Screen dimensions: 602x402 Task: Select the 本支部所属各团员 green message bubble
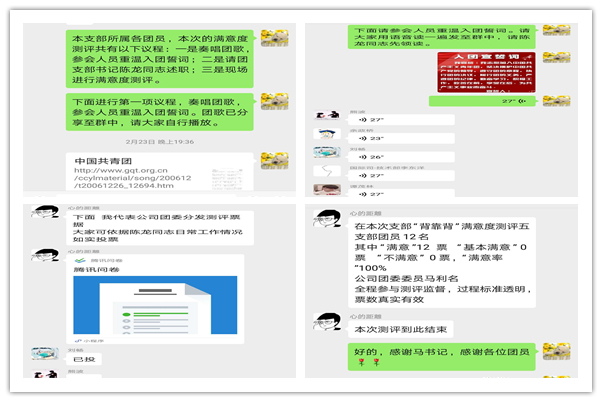tap(160, 59)
